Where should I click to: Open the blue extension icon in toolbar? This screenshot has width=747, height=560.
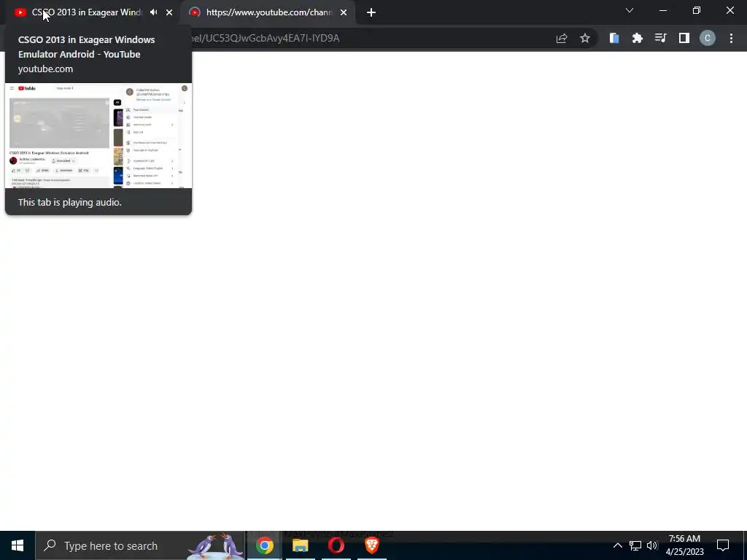pyautogui.click(x=614, y=38)
